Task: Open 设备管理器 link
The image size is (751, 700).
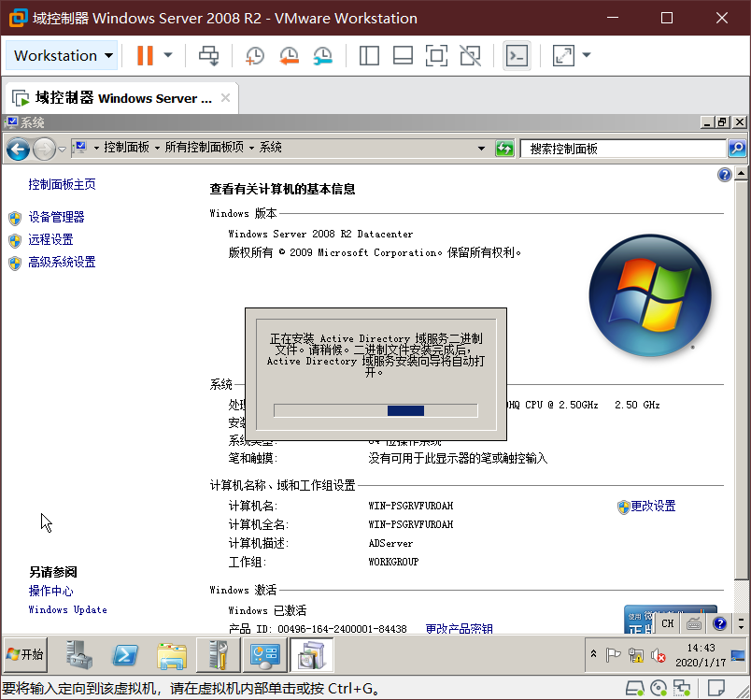Action: tap(56, 217)
